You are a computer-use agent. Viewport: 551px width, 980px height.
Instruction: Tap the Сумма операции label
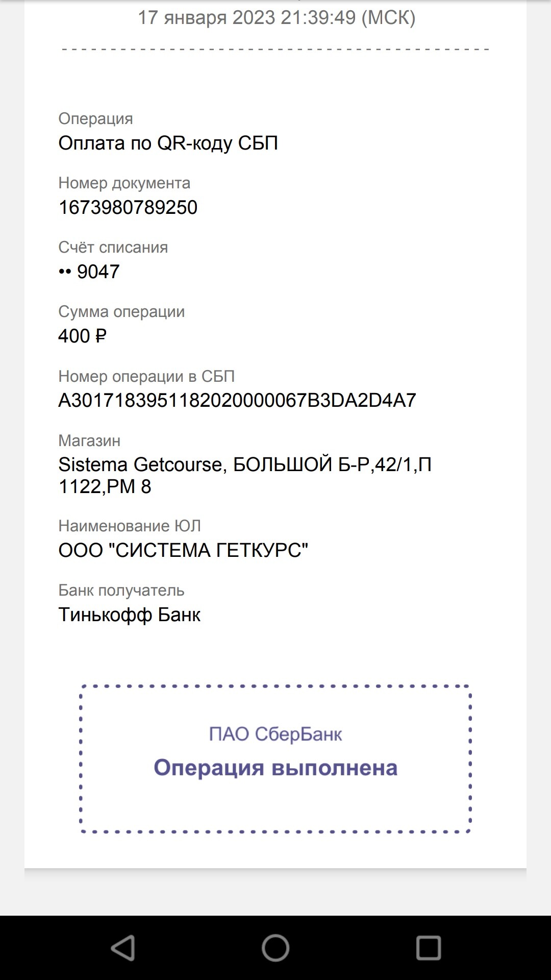tap(121, 311)
